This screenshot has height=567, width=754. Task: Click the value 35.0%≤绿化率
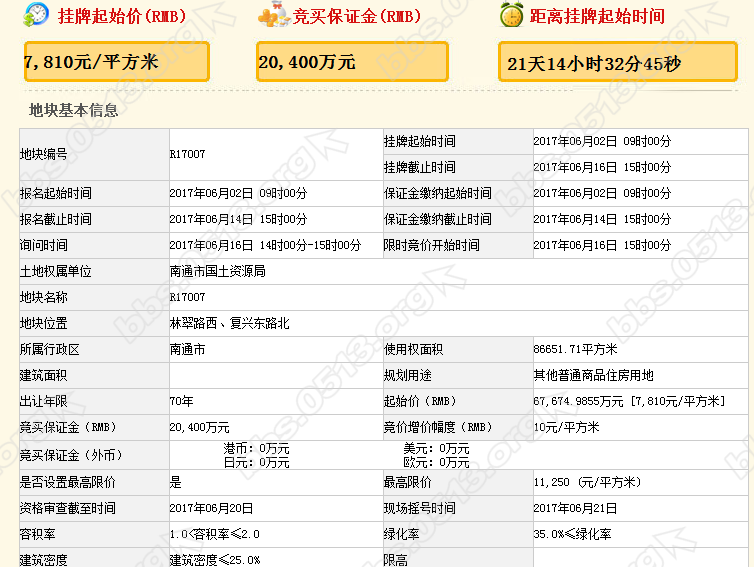[x=572, y=534]
